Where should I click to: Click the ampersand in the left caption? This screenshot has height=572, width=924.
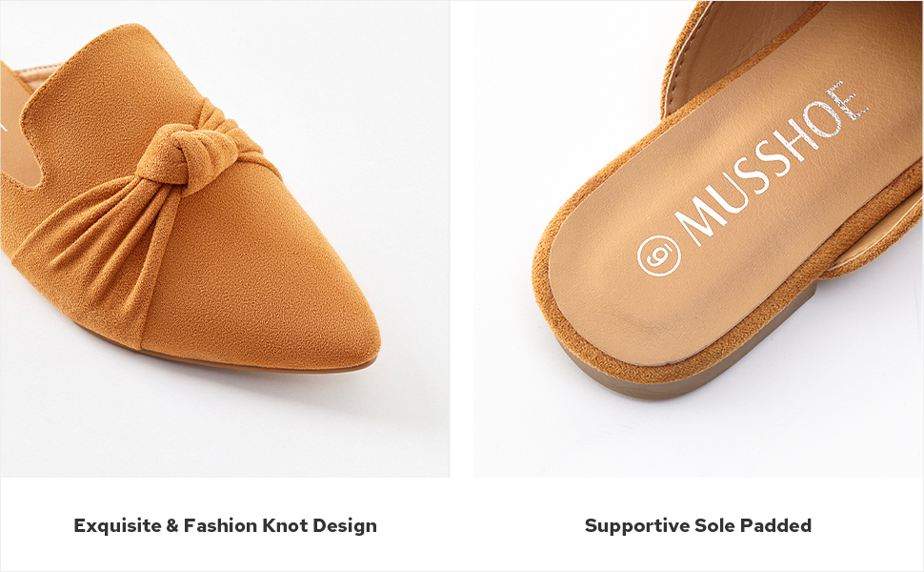tap(171, 525)
